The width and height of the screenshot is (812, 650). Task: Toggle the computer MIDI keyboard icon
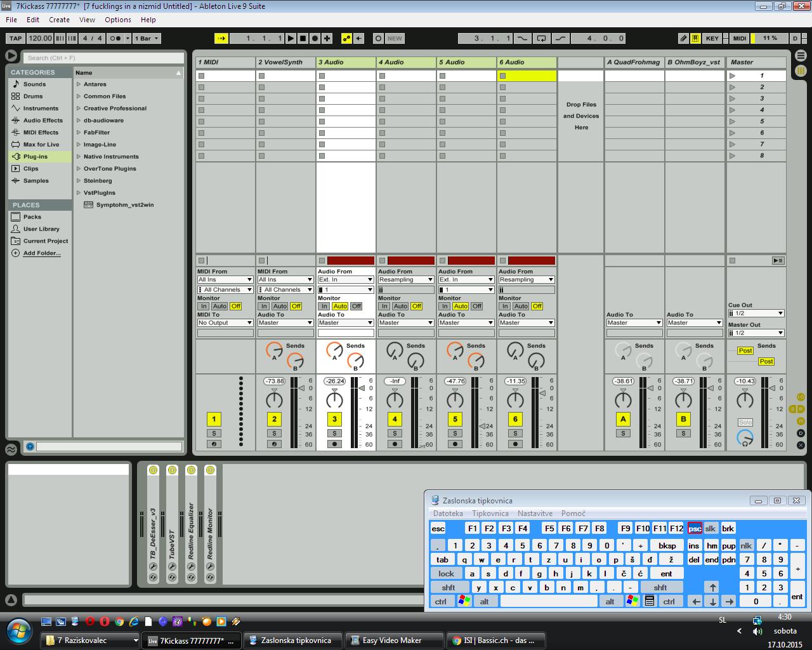pyautogui.click(x=696, y=38)
